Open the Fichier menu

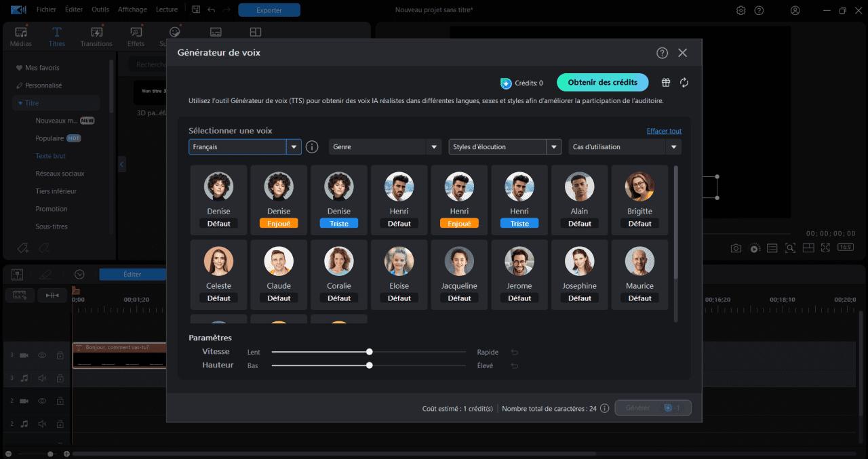pos(45,9)
